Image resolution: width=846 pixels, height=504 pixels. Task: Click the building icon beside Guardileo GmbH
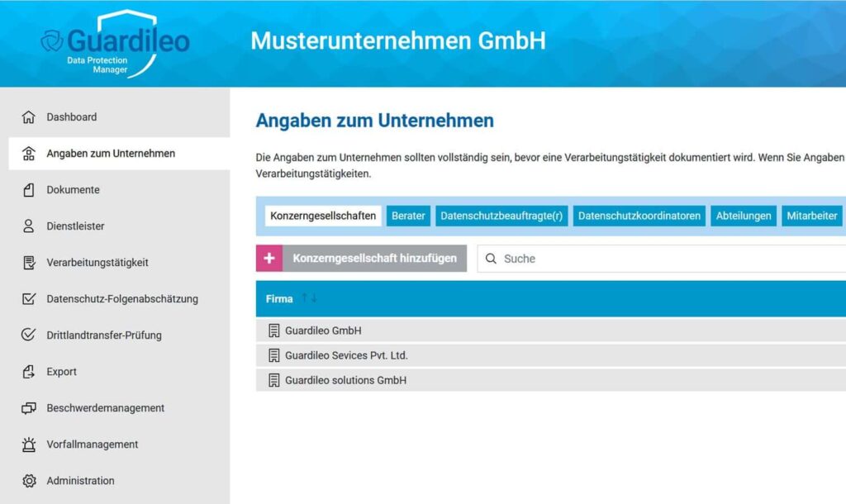(274, 330)
